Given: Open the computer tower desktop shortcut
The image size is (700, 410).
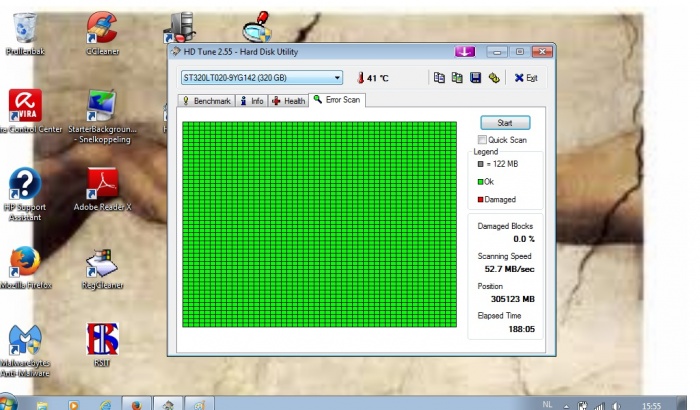Looking at the screenshot, I should pyautogui.click(x=180, y=27).
